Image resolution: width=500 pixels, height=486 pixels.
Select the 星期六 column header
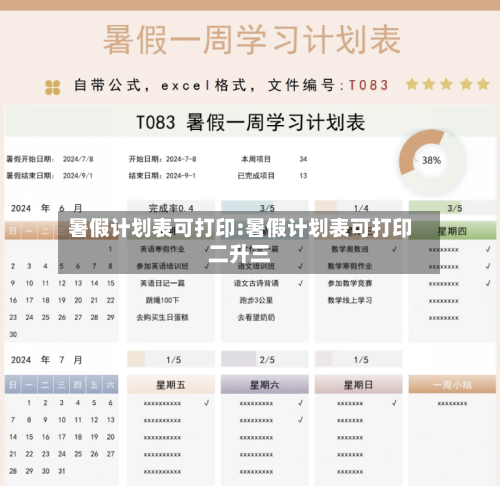[x=265, y=385]
